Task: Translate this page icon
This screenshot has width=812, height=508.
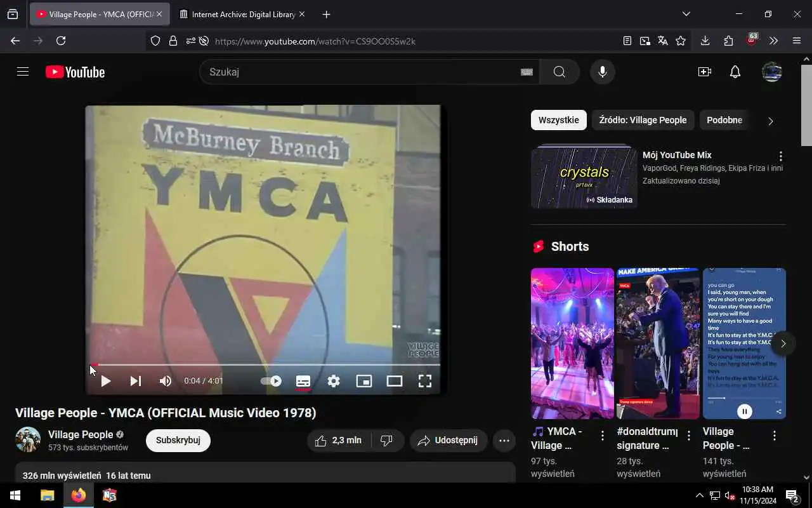Action: click(x=663, y=41)
